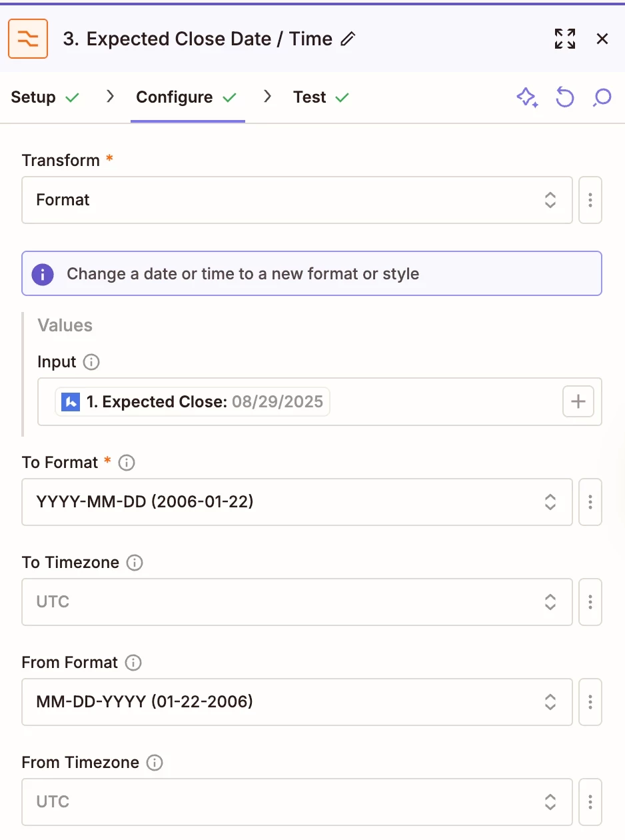Show info tooltip for To Format
The height and width of the screenshot is (840, 625).
pyautogui.click(x=127, y=463)
